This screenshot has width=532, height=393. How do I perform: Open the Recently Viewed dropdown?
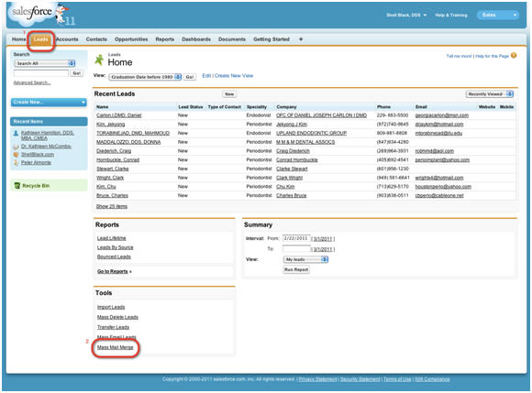pyautogui.click(x=489, y=94)
